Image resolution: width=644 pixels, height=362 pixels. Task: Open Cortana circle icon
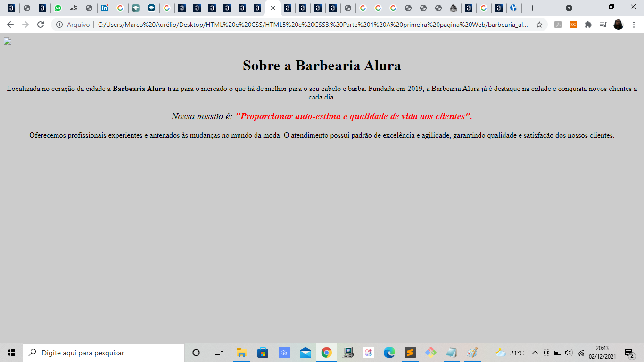point(196,353)
